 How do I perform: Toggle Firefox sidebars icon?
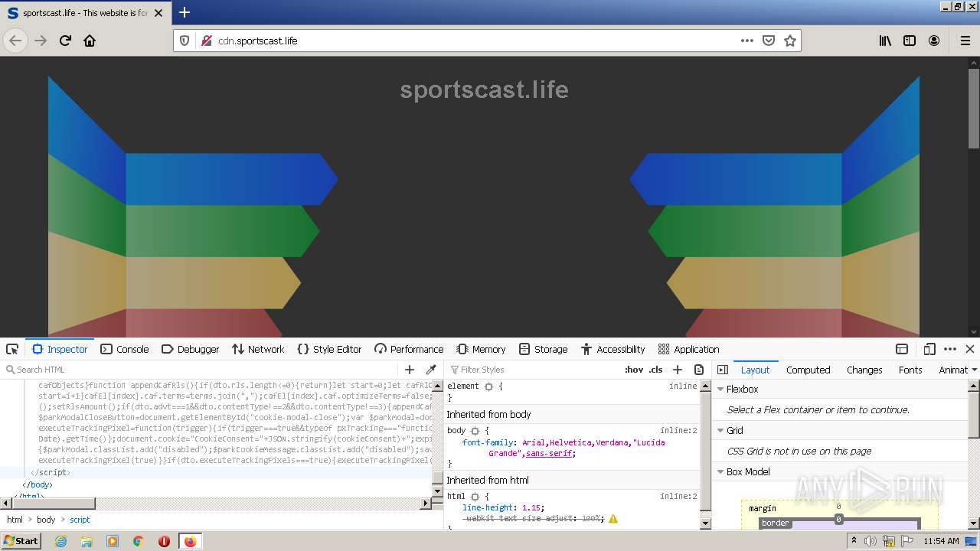pyautogui.click(x=910, y=41)
